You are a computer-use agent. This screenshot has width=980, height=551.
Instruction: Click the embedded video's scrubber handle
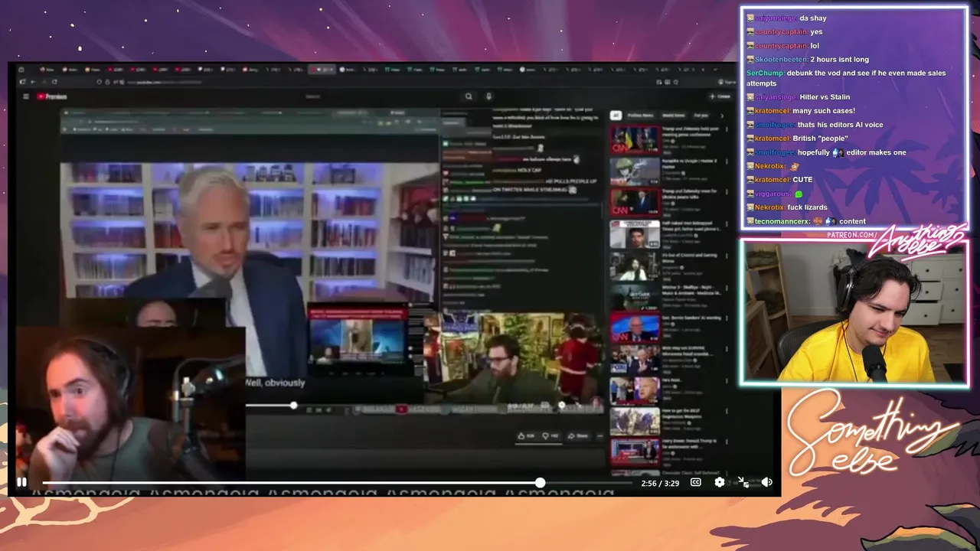(293, 405)
